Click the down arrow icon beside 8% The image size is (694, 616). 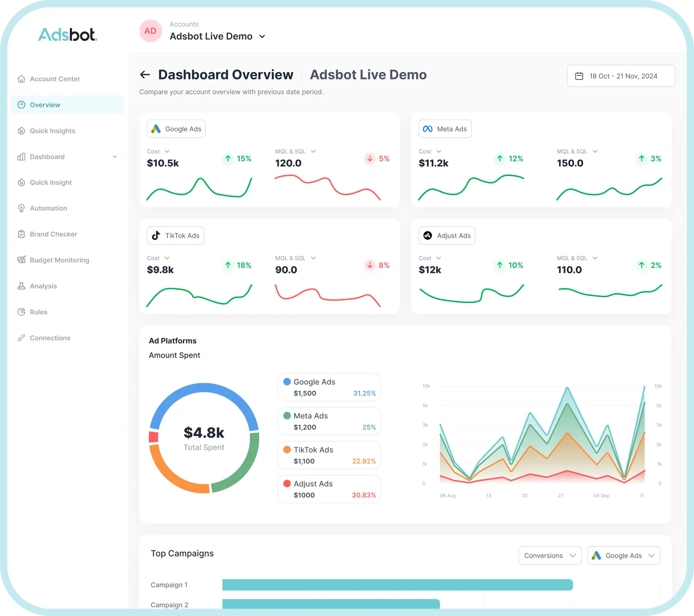370,265
